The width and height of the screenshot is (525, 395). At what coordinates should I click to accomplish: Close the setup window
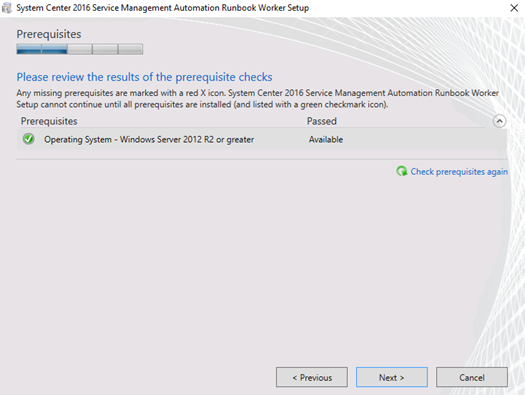pos(514,8)
